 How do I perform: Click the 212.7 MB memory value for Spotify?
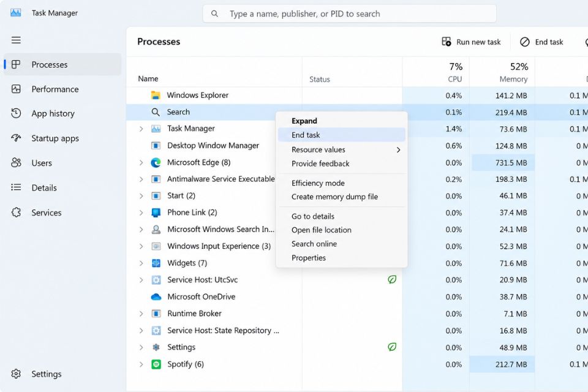511,364
